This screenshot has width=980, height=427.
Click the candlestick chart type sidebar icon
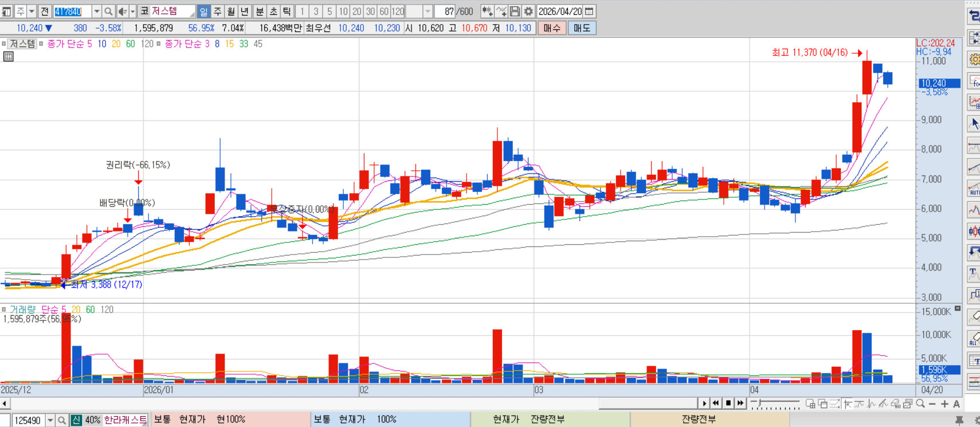click(x=974, y=231)
